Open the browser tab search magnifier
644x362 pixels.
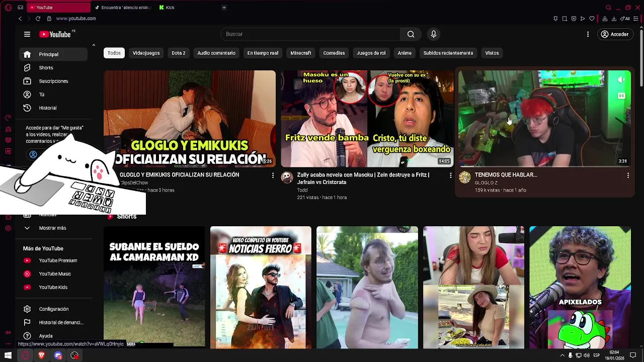[x=608, y=8]
